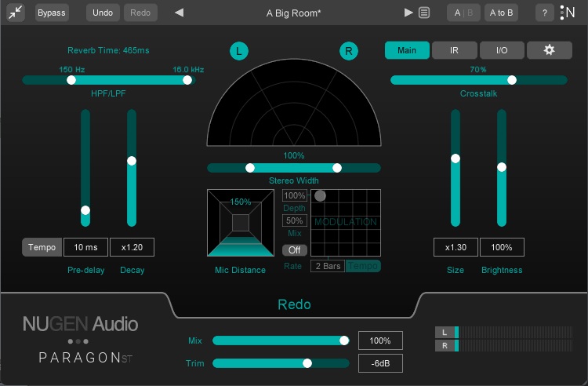Click the Trim slider handle
The width and height of the screenshot is (588, 386).
[307, 363]
